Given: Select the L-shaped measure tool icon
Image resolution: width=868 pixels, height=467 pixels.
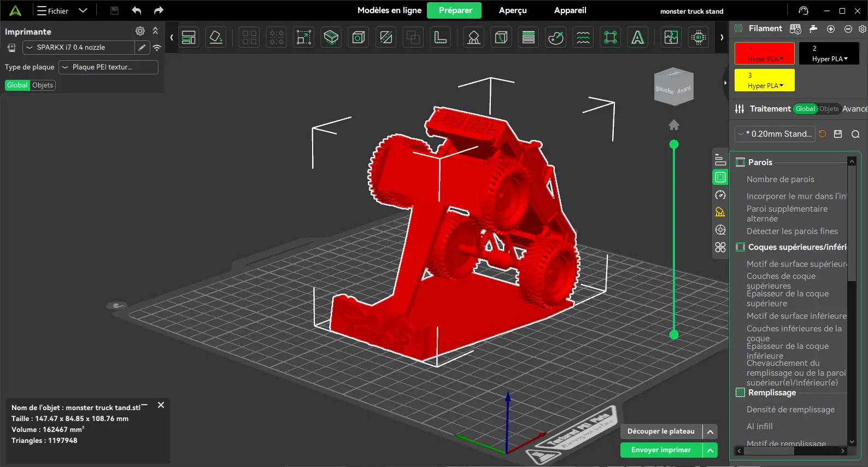Looking at the screenshot, I should [441, 37].
